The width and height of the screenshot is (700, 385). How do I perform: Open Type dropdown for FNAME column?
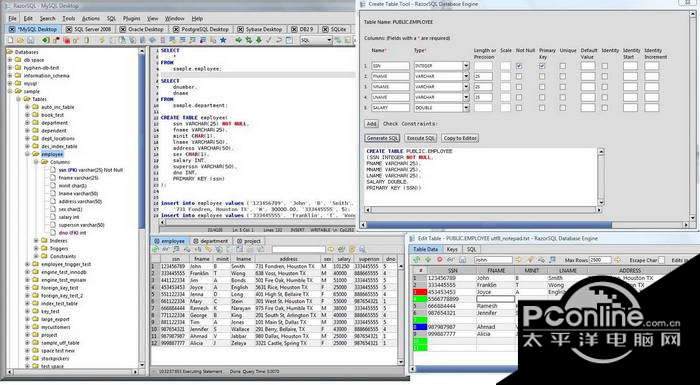(466, 76)
